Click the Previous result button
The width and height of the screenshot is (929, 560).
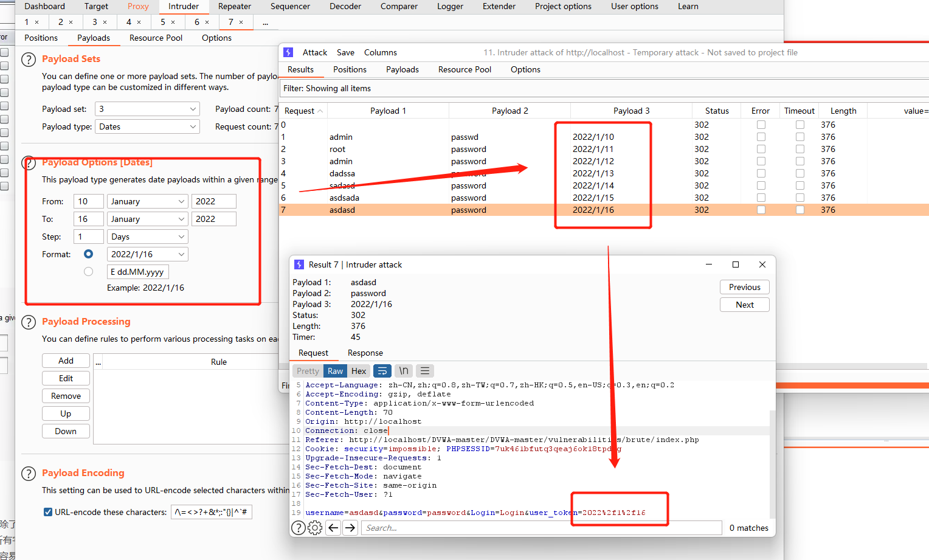[744, 287]
